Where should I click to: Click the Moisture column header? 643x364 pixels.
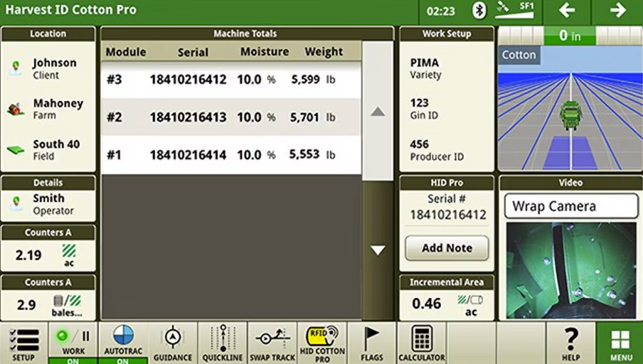(x=265, y=52)
